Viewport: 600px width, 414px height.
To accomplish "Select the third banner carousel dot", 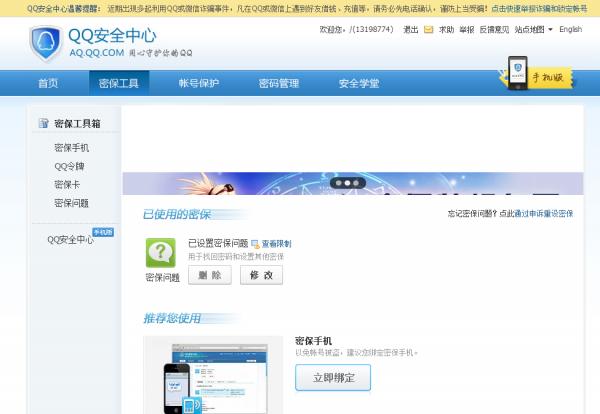I will 356,183.
